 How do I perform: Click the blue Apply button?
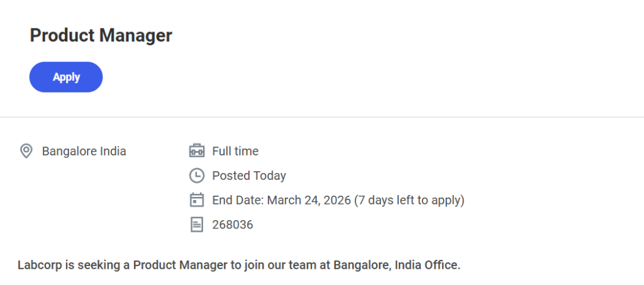(x=66, y=77)
